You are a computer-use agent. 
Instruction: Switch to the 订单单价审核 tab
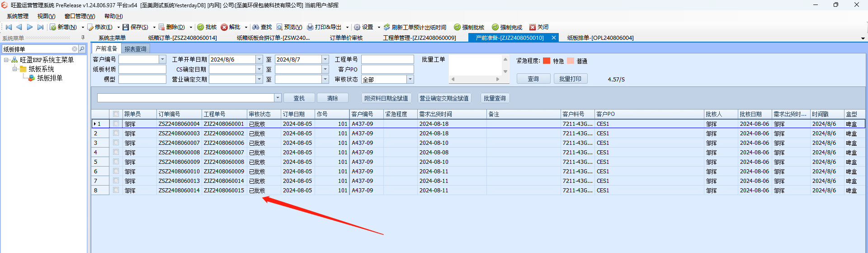tap(346, 38)
